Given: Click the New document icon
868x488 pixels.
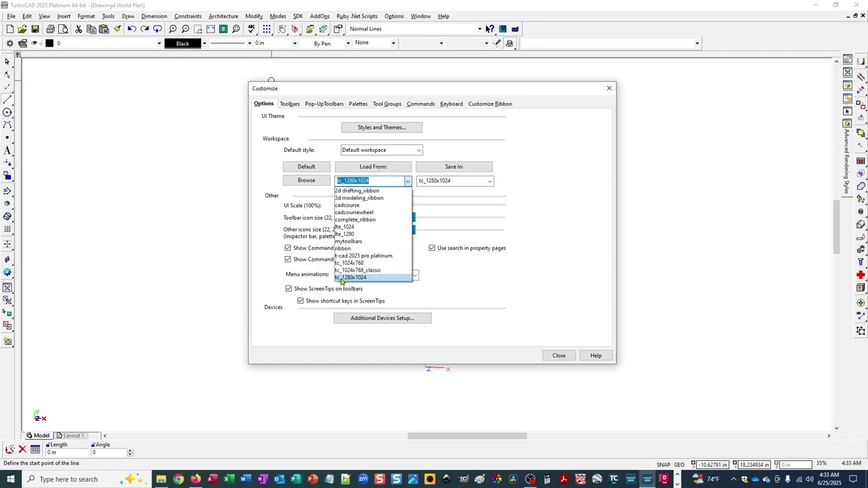Looking at the screenshot, I should pos(9,29).
